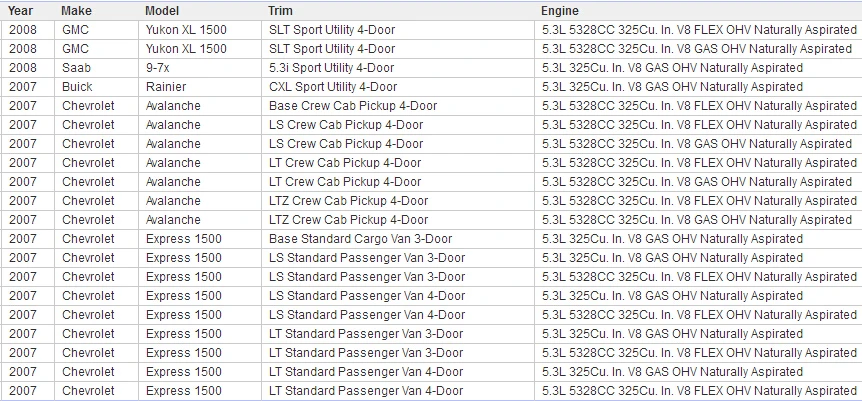Select year 2007 in the Buick row

click(x=28, y=87)
